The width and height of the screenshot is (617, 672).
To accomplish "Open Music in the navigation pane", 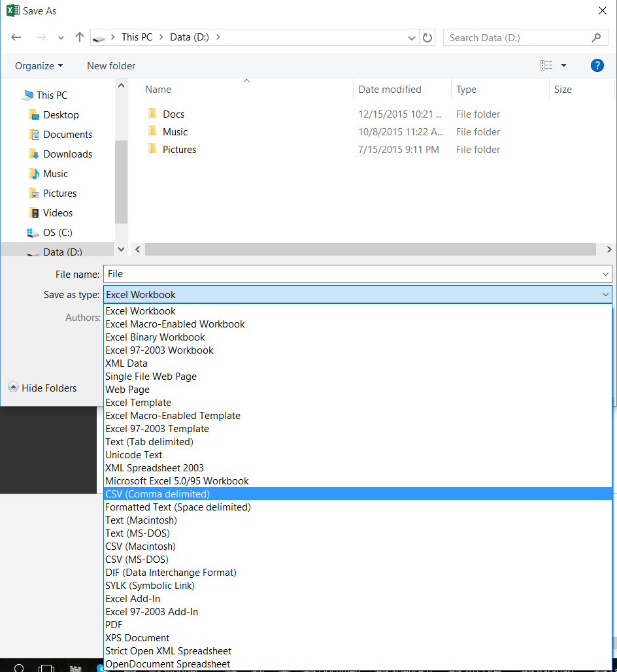I will [x=56, y=174].
